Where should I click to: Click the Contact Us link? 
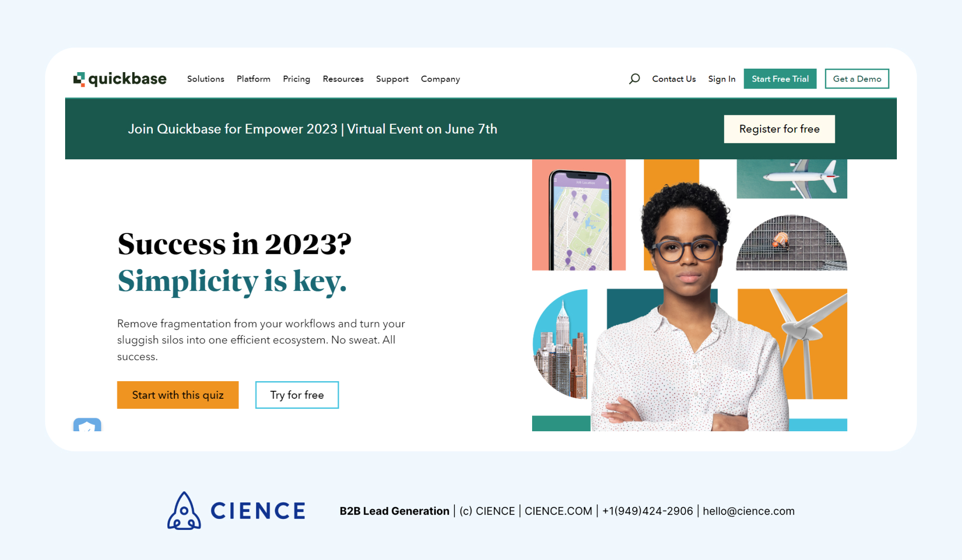click(674, 79)
